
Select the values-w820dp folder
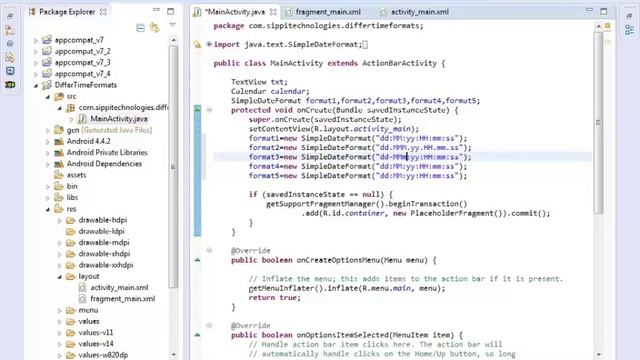[102, 355]
